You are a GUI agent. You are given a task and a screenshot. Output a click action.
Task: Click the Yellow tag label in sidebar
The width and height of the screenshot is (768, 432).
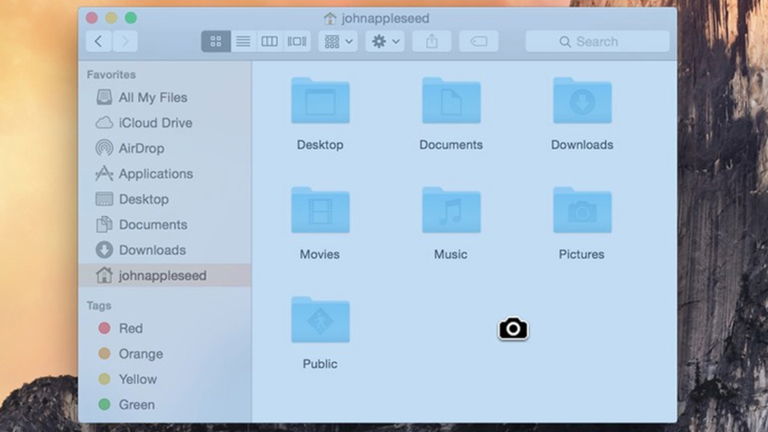point(138,379)
